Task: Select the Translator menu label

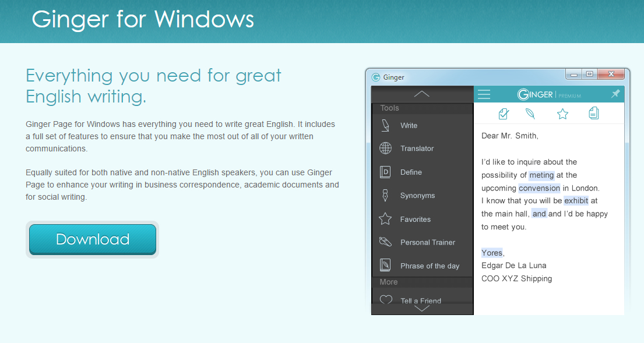Action: pyautogui.click(x=417, y=148)
